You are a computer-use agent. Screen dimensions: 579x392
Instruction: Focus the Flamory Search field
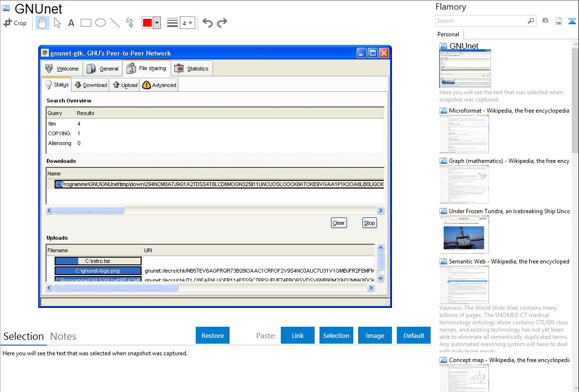point(481,21)
